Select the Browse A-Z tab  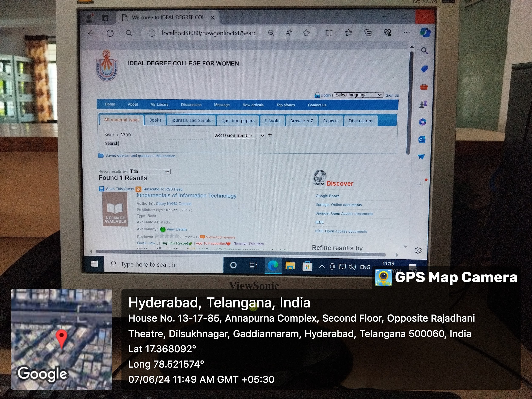pos(302,121)
